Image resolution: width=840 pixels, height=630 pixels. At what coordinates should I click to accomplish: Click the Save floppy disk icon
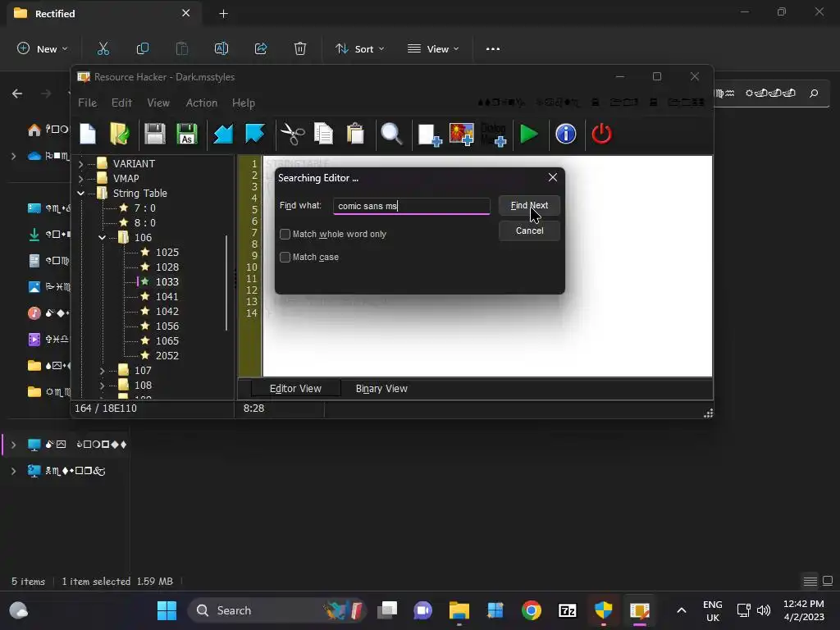pyautogui.click(x=155, y=134)
